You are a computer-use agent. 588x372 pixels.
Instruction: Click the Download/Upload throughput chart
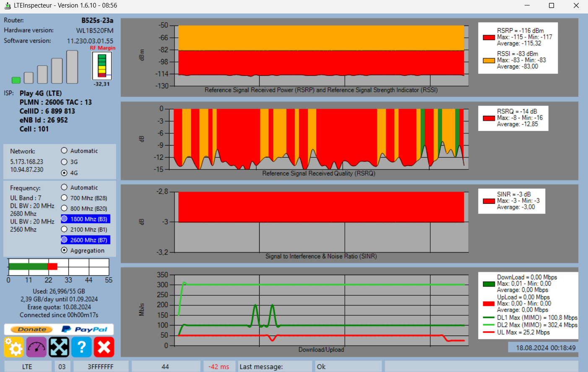[x=322, y=310]
